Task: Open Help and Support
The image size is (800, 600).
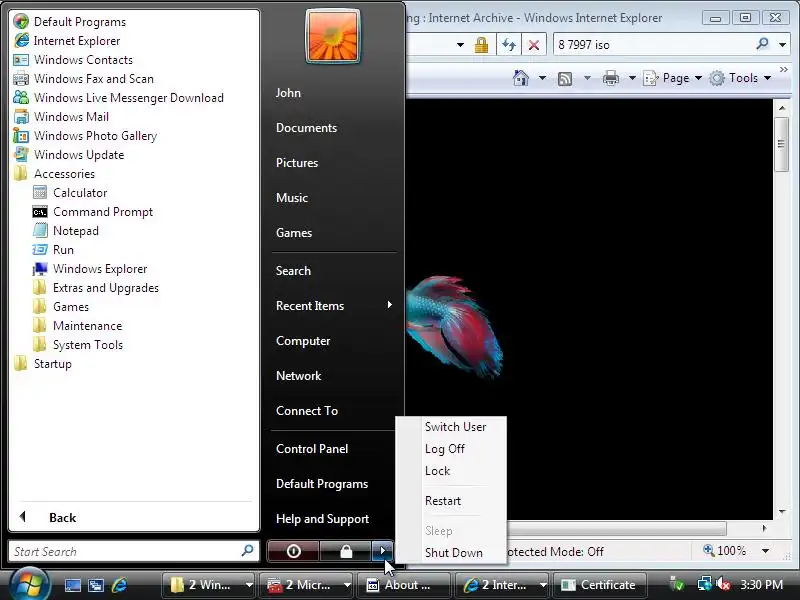Action: [322, 519]
